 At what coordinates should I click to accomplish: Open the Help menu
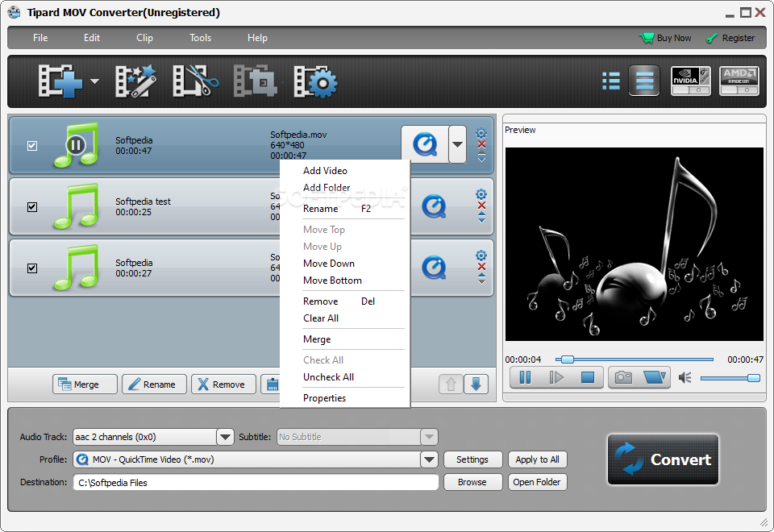[x=257, y=38]
